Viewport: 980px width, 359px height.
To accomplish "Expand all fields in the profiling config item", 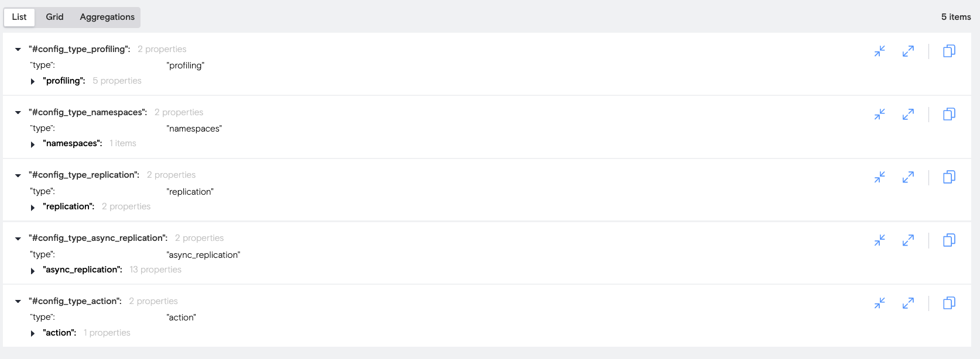I will pos(908,51).
